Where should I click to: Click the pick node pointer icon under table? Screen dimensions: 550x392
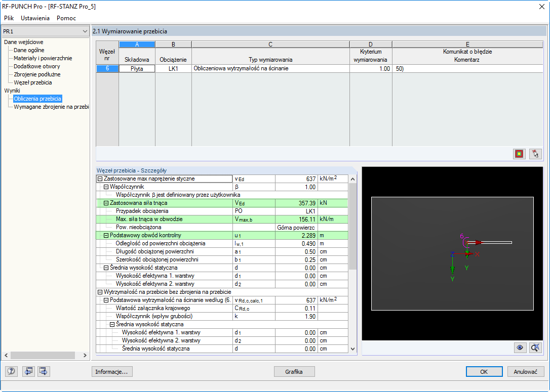pyautogui.click(x=535, y=153)
